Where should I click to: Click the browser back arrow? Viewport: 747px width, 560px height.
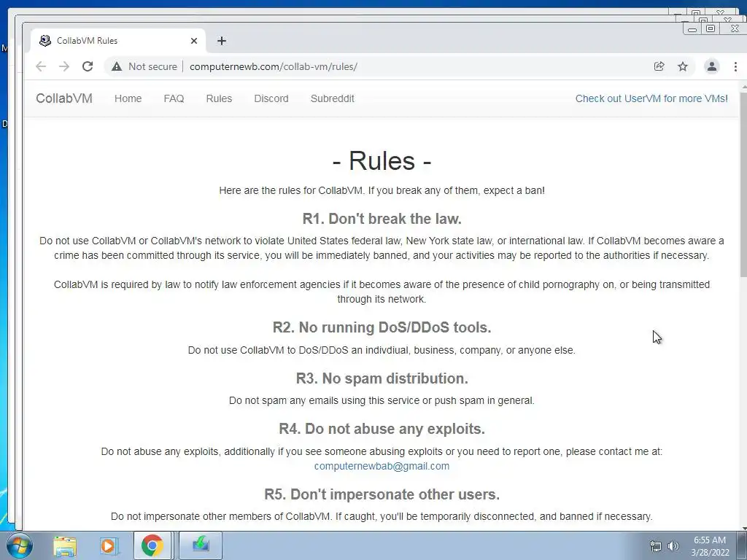pyautogui.click(x=41, y=66)
